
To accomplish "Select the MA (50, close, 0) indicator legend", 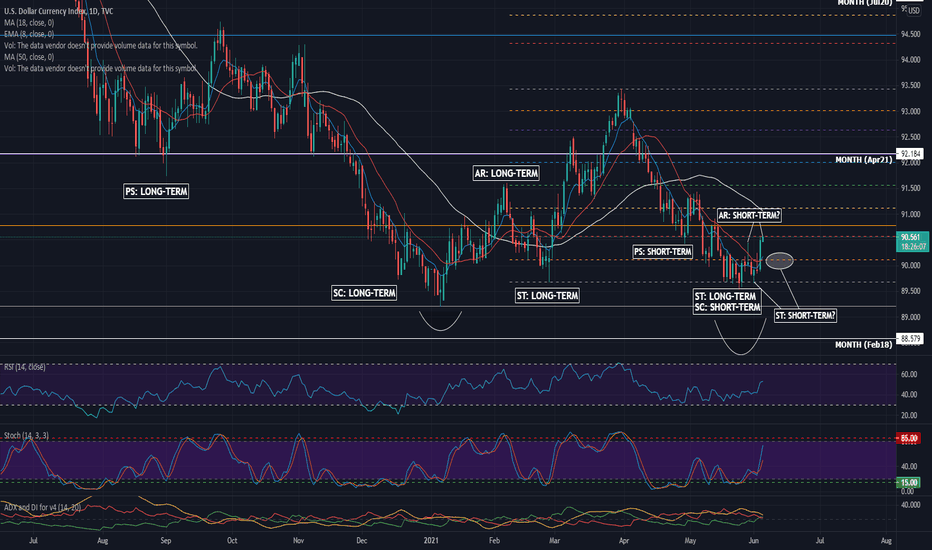I will [x=29, y=57].
